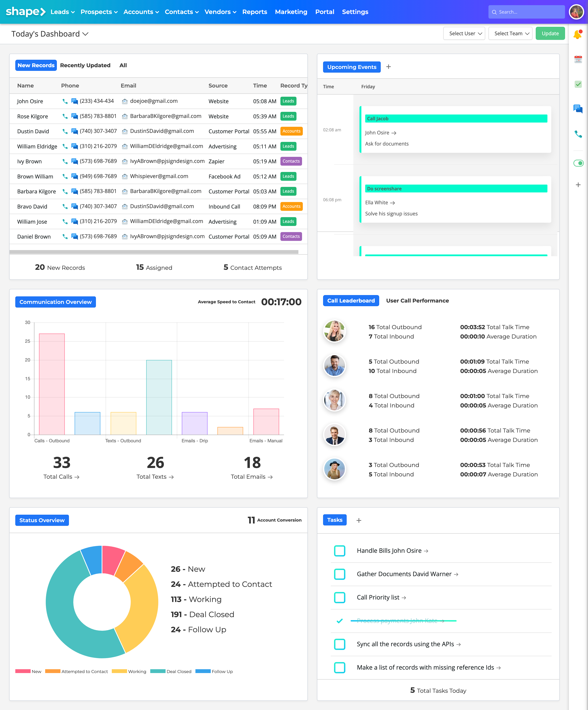588x710 pixels.
Task: Open the Reports menu
Action: (x=255, y=12)
